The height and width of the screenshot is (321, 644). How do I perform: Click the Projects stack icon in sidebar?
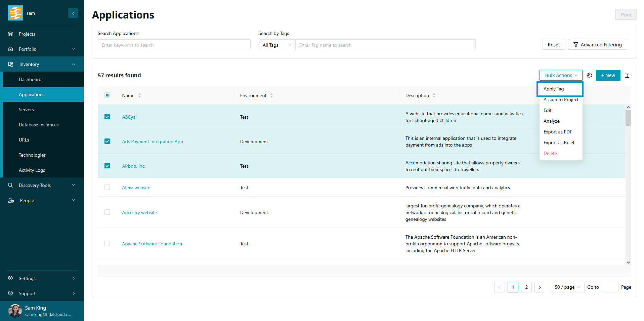point(11,34)
